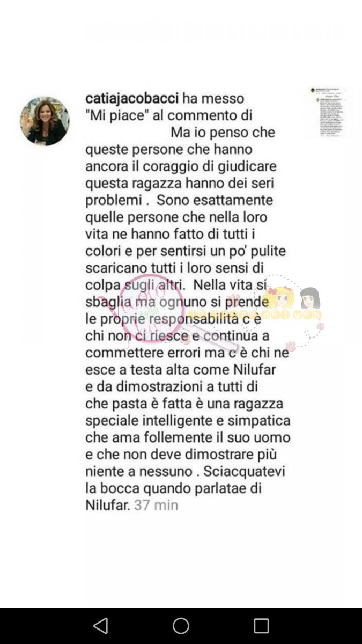Open catiajacobacci's round profile picture
The width and height of the screenshot is (362, 644).
(45, 121)
